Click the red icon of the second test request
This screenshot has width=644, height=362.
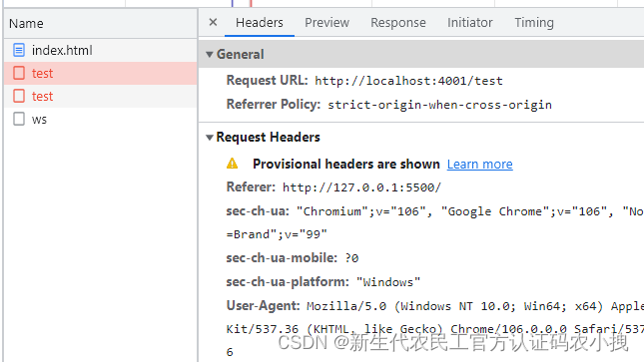(x=19, y=96)
